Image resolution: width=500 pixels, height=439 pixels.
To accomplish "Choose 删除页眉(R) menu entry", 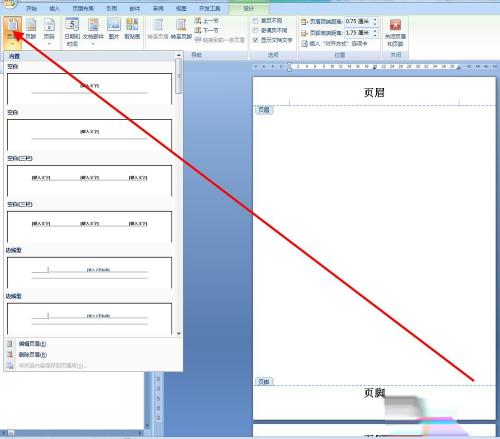I will click(32, 355).
